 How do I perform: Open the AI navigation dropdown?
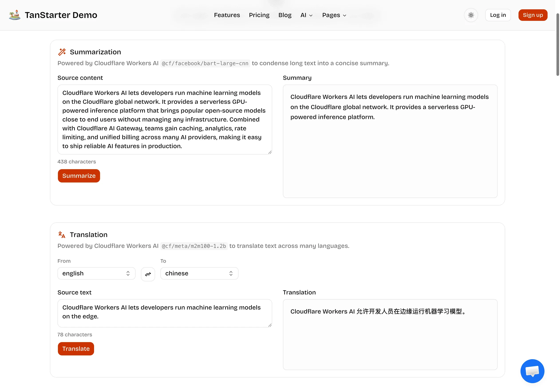click(x=307, y=15)
